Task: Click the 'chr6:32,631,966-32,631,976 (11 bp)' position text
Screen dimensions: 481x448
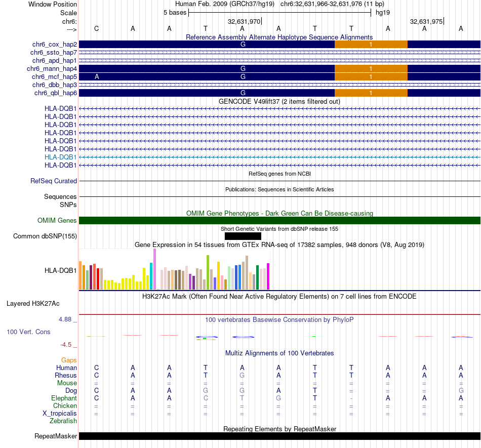Action: (332, 4)
